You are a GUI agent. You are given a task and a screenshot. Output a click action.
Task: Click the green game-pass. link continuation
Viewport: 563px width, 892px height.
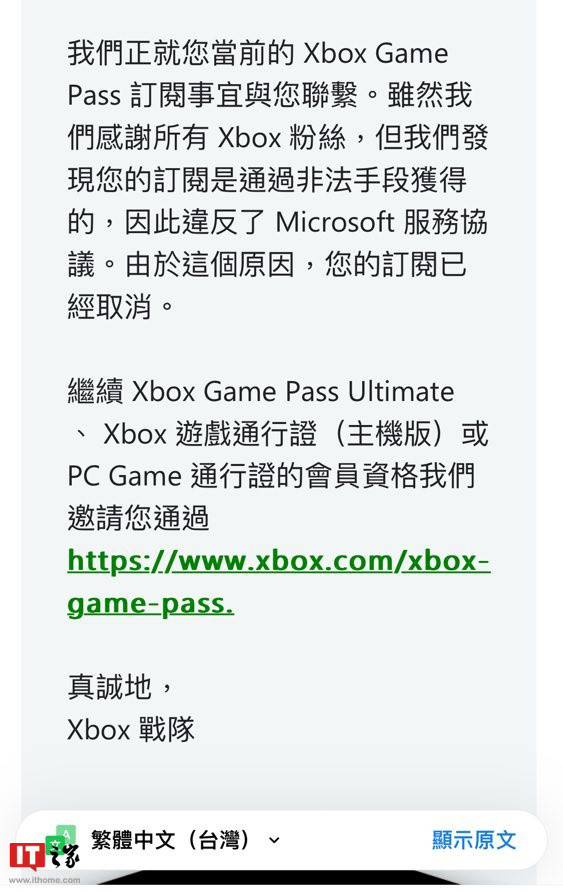coord(150,604)
